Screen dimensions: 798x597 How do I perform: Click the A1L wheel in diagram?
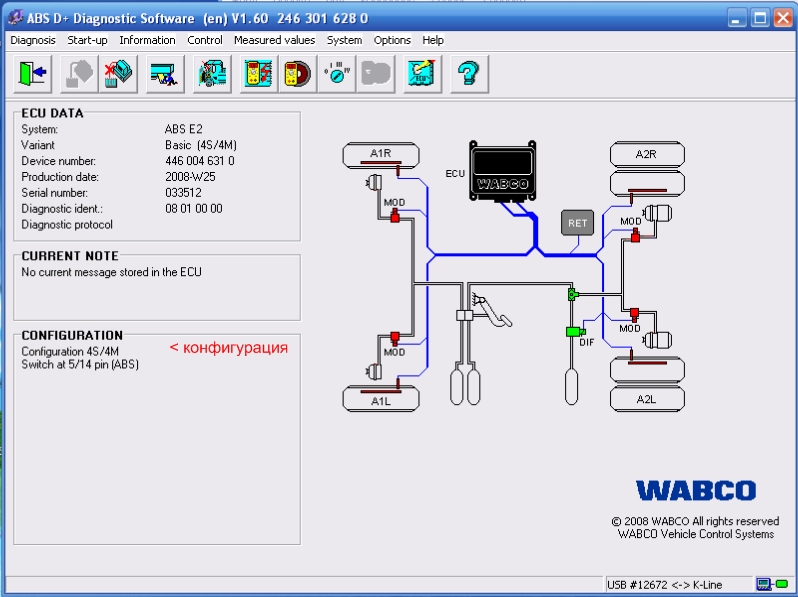(x=381, y=398)
